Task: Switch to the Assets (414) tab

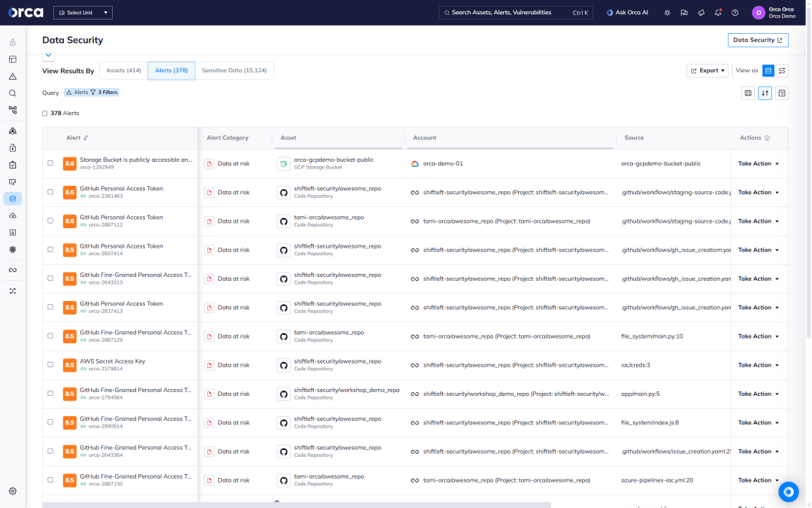Action: 123,71
